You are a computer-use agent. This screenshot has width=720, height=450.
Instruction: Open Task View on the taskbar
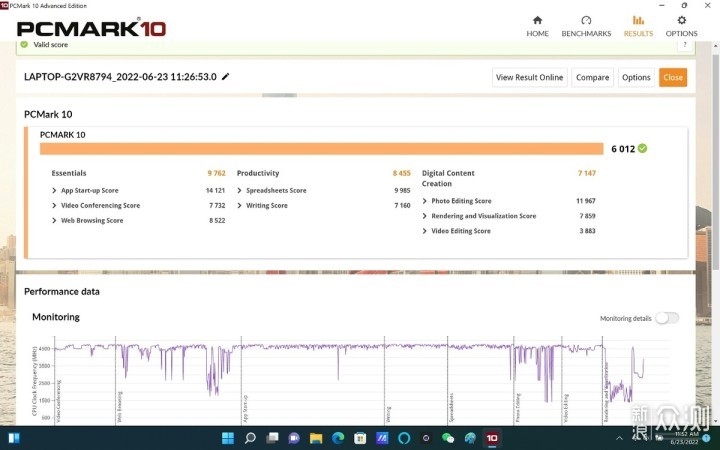pos(272,438)
